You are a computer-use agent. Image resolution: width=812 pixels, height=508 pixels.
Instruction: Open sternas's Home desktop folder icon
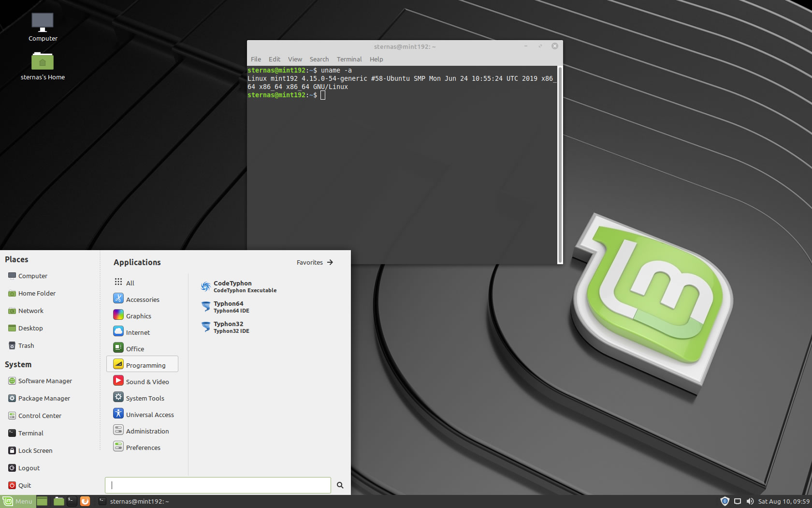pyautogui.click(x=43, y=66)
